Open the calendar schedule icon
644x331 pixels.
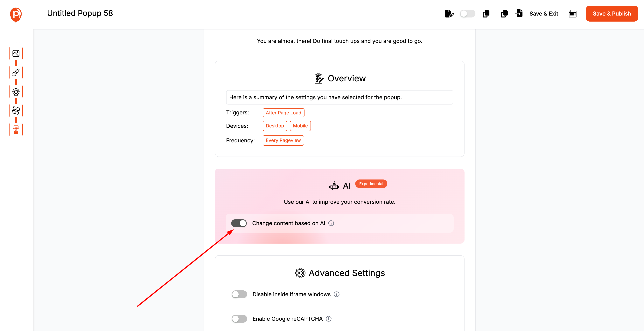pyautogui.click(x=572, y=14)
